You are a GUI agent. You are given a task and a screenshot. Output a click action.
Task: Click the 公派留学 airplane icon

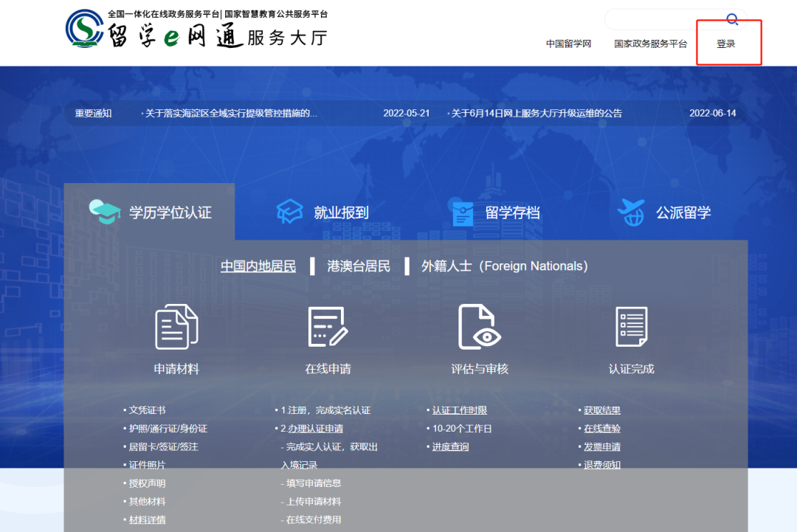pyautogui.click(x=631, y=211)
